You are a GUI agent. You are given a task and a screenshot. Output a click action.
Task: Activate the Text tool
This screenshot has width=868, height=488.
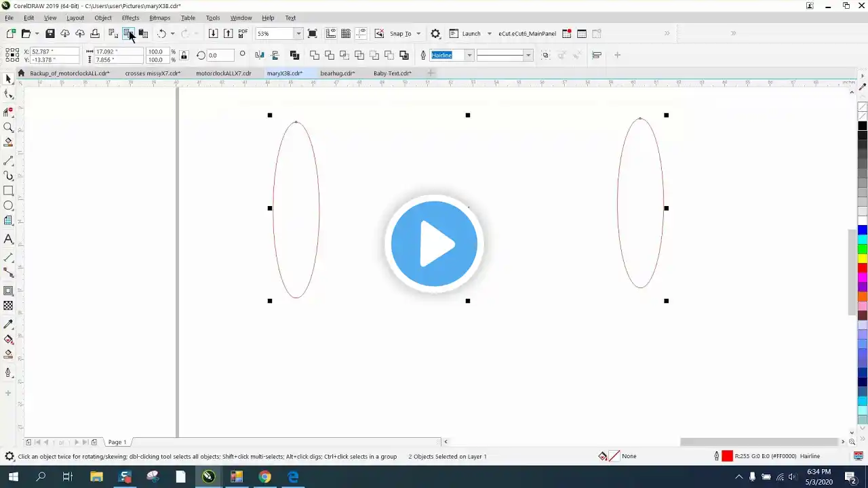pos(8,239)
